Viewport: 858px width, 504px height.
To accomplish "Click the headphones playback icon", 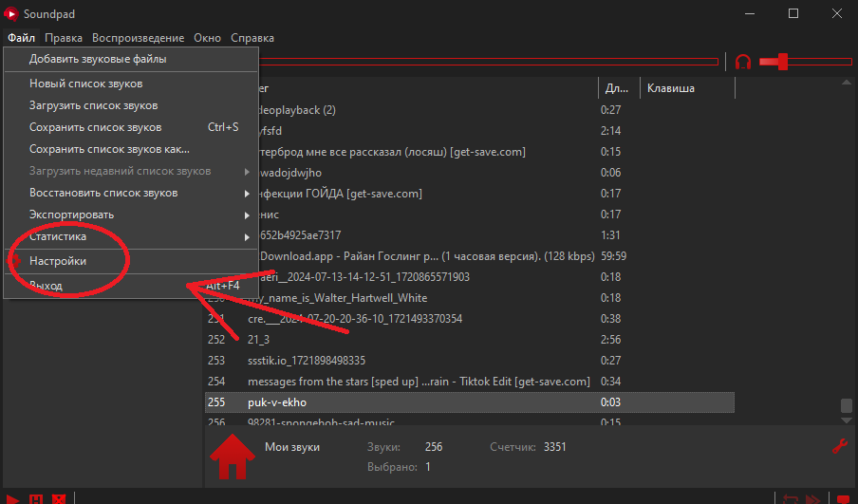I will [x=742, y=62].
